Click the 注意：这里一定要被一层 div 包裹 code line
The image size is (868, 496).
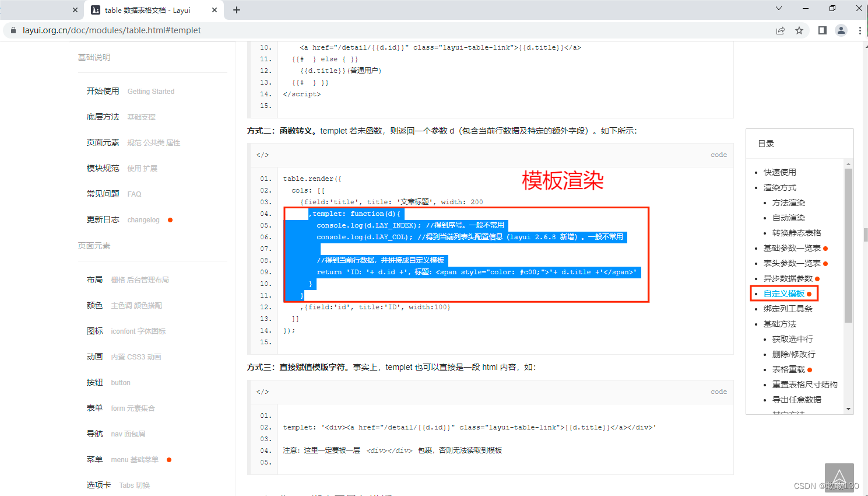[x=392, y=450]
